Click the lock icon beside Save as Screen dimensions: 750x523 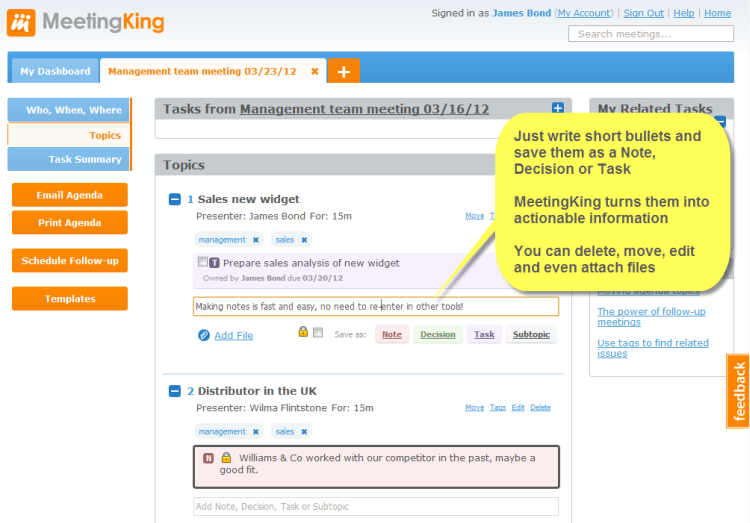pos(303,331)
